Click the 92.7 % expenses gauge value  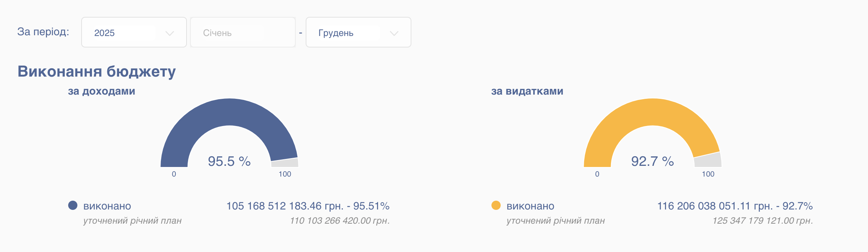(652, 161)
